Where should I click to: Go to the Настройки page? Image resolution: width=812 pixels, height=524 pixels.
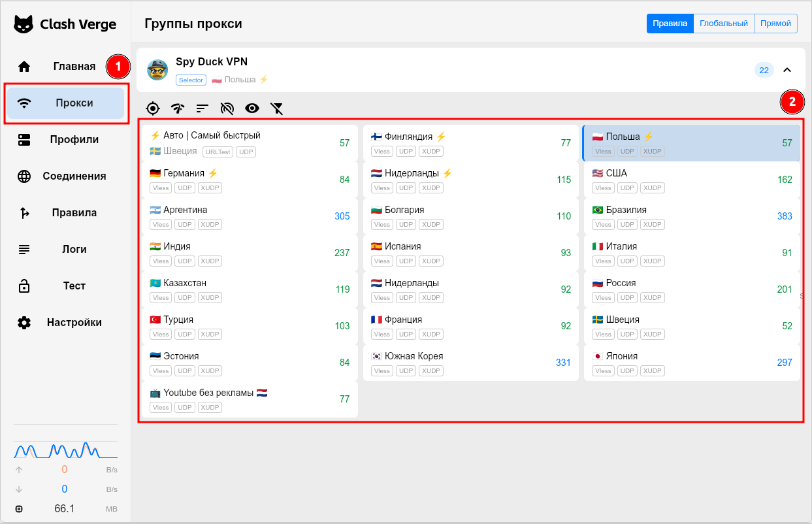coord(74,322)
